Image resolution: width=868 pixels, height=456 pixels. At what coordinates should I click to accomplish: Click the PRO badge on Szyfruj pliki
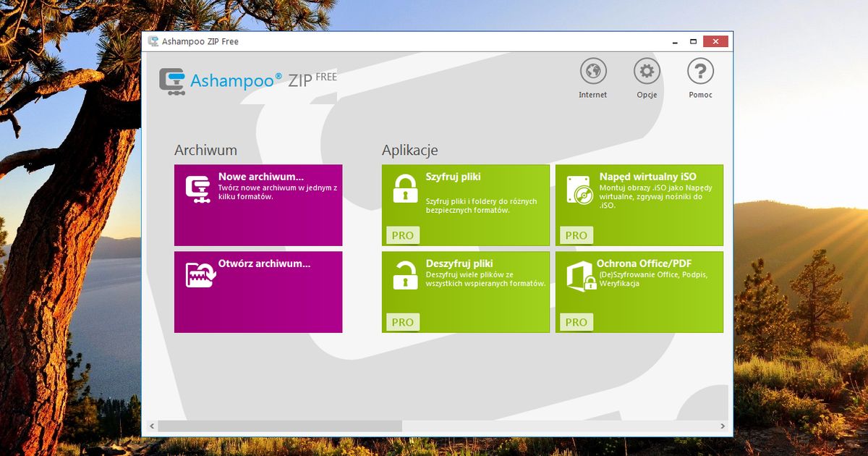[403, 235]
